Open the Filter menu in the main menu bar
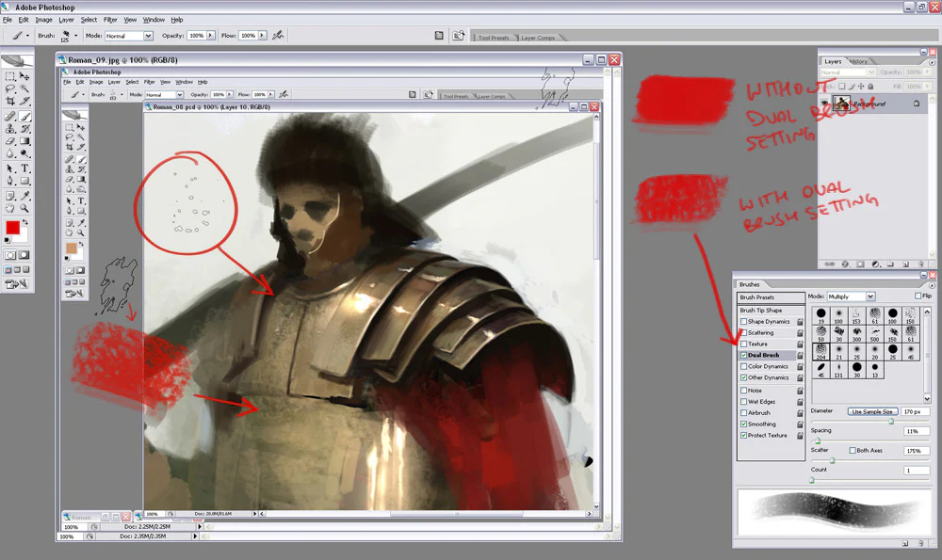 [x=110, y=20]
